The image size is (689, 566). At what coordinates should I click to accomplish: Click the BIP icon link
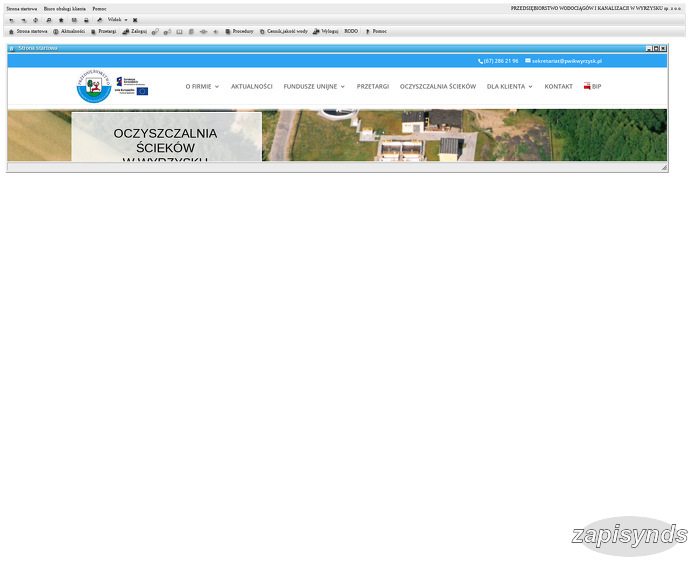point(592,87)
